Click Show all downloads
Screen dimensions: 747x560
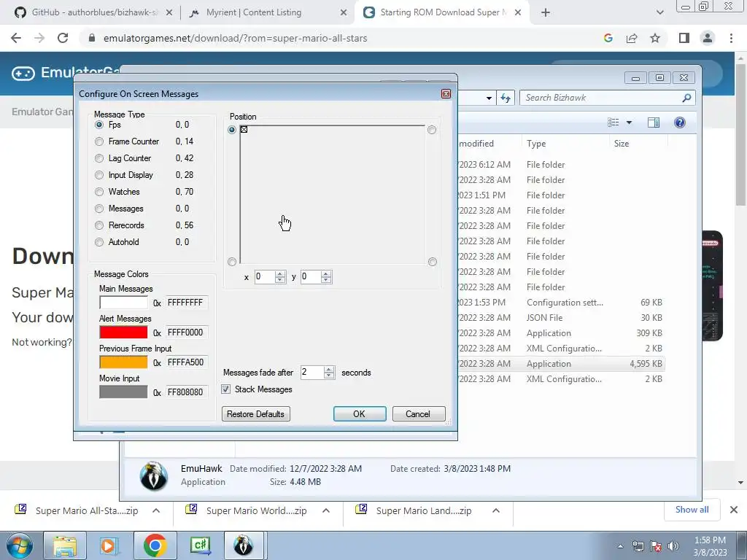tap(692, 510)
